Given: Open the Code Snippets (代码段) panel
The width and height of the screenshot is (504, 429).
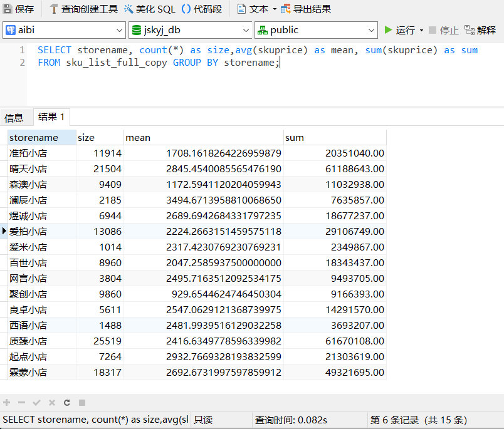Looking at the screenshot, I should [202, 9].
